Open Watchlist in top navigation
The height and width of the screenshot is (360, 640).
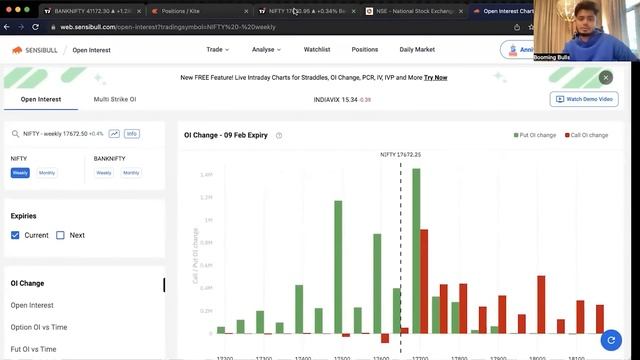pos(317,49)
